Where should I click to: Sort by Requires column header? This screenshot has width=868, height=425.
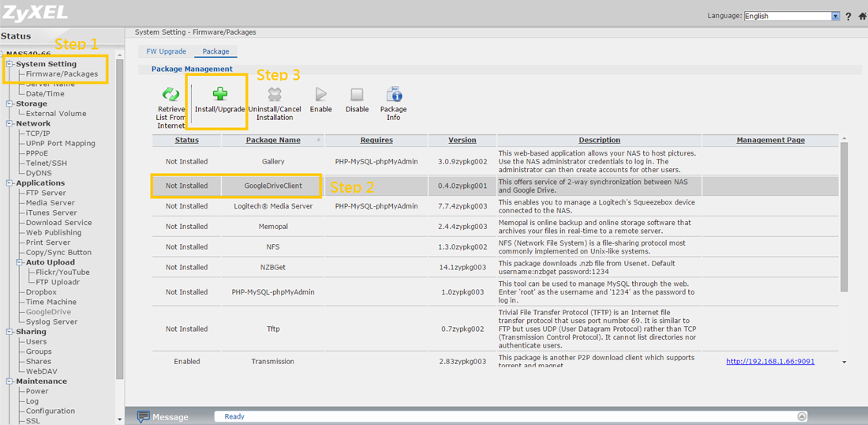click(x=376, y=140)
